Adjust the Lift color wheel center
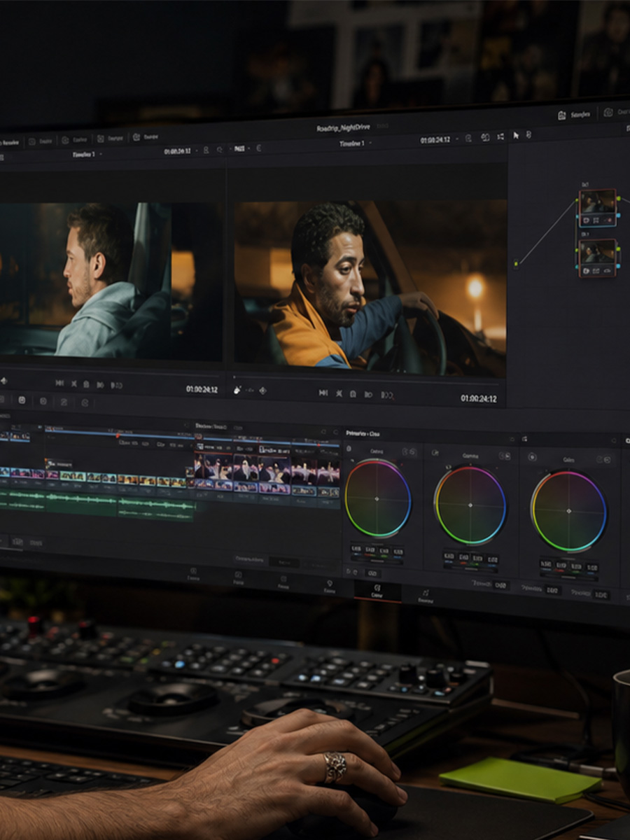The height and width of the screenshot is (840, 630). 377,498
